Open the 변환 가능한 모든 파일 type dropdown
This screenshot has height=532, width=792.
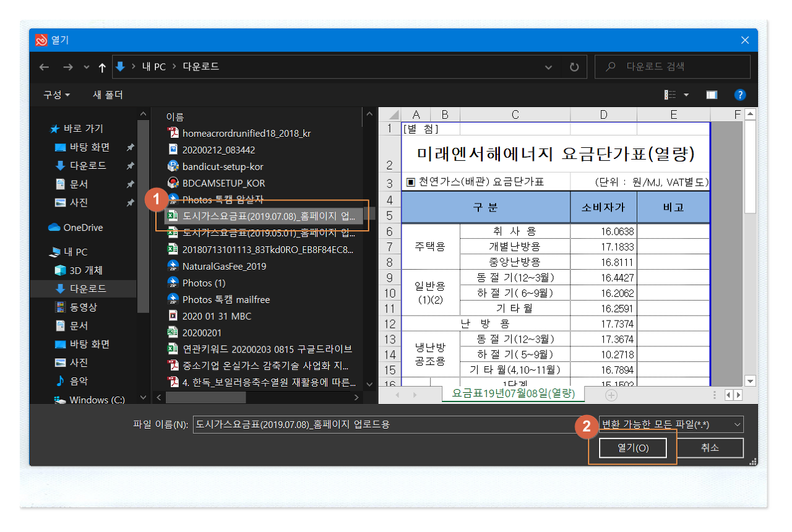(x=671, y=424)
